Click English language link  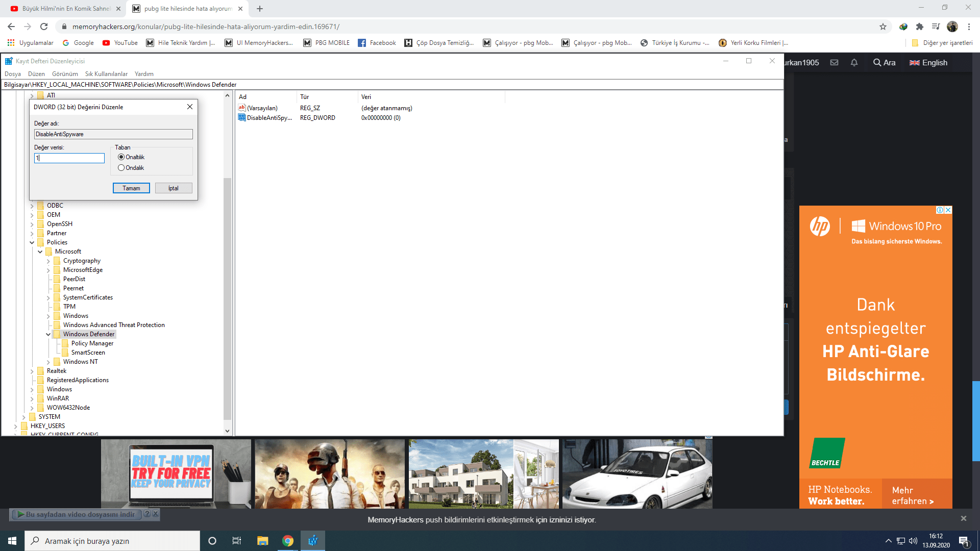click(x=928, y=62)
